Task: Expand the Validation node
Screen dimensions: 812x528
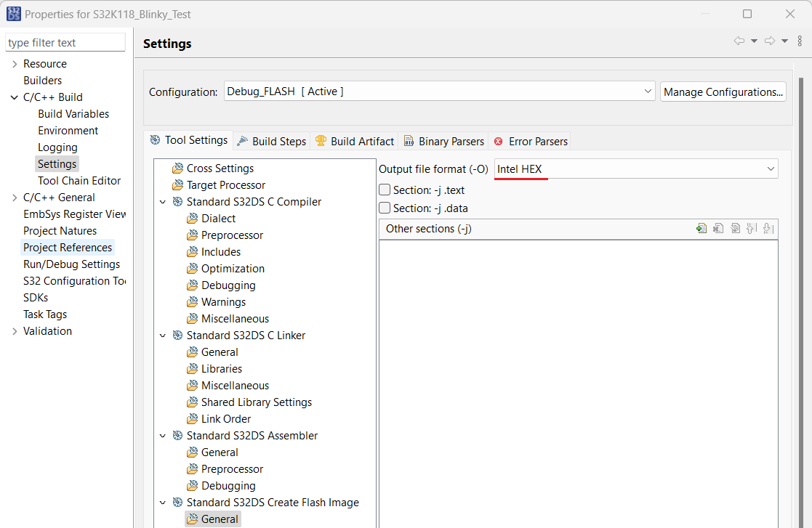Action: 15,331
